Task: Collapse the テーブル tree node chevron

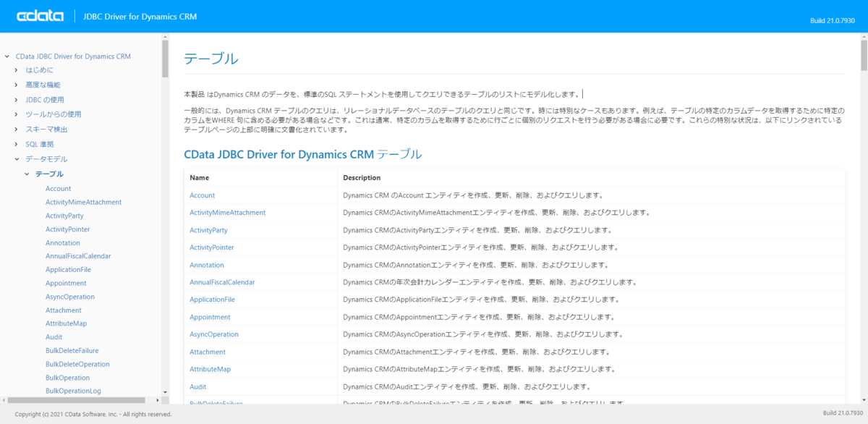Action: coord(27,174)
